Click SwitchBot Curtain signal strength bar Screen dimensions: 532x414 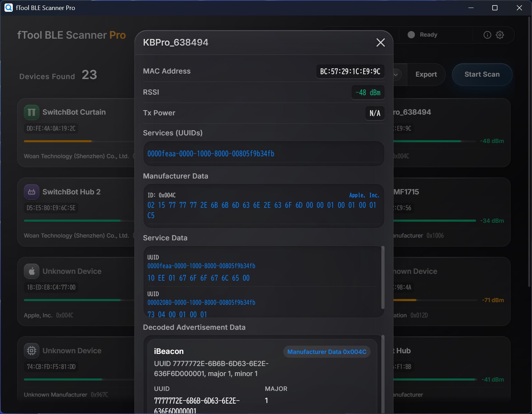[x=57, y=141]
